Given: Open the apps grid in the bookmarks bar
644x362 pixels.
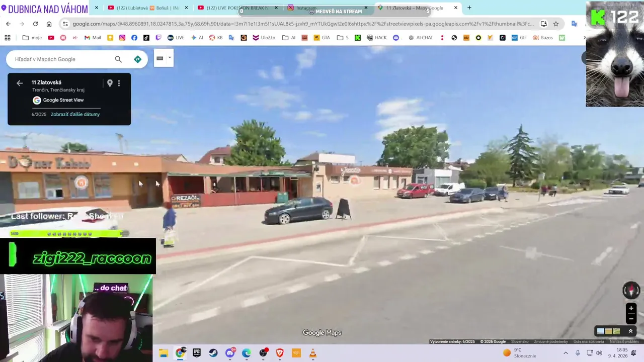Looking at the screenshot, I should point(8,38).
